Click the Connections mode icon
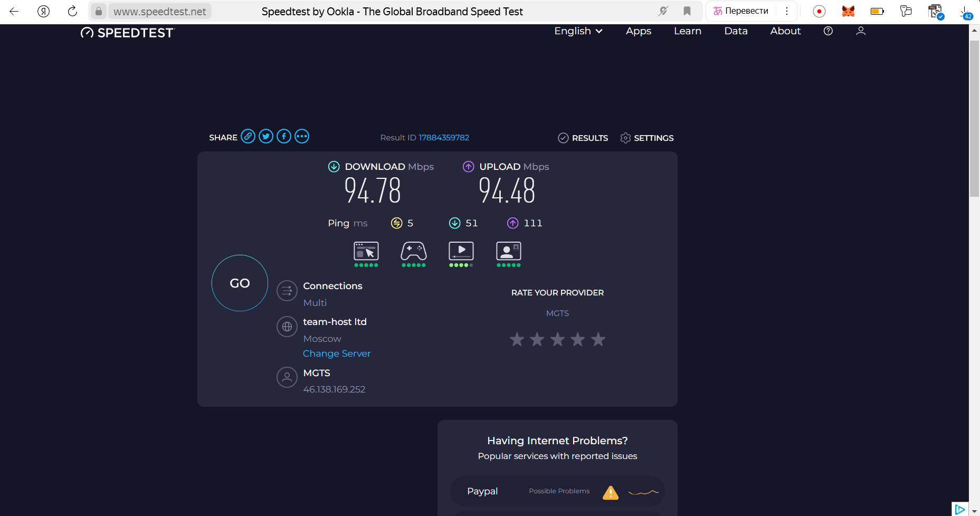 (x=287, y=291)
